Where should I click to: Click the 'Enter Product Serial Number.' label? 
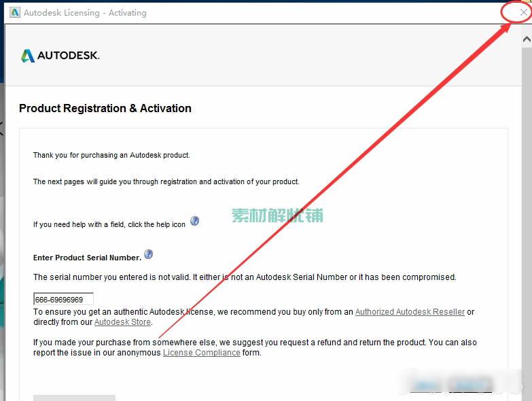pyautogui.click(x=87, y=258)
